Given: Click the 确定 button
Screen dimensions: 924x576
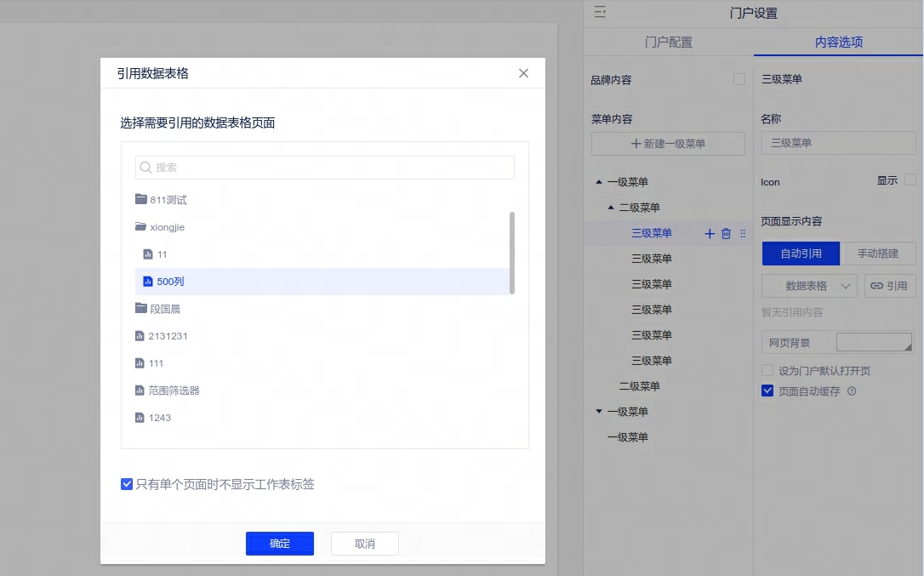Looking at the screenshot, I should (x=280, y=544).
